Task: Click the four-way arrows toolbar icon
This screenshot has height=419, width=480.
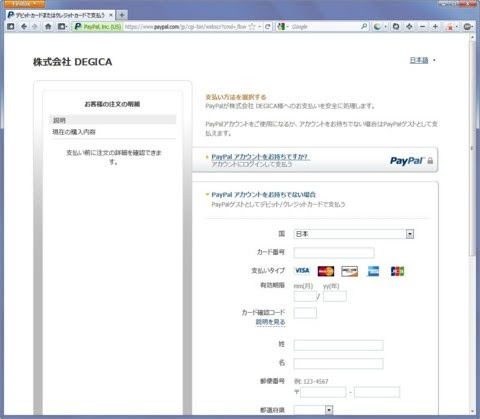Action: (x=409, y=27)
